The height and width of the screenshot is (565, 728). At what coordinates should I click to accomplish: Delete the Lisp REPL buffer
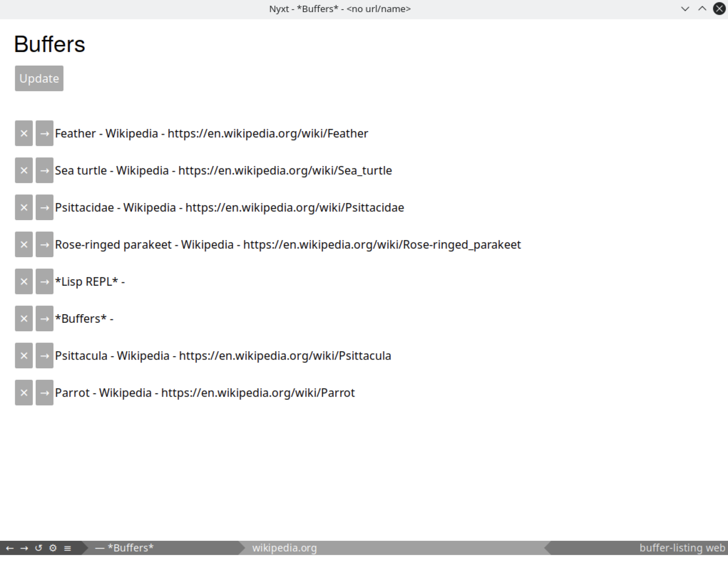click(24, 282)
